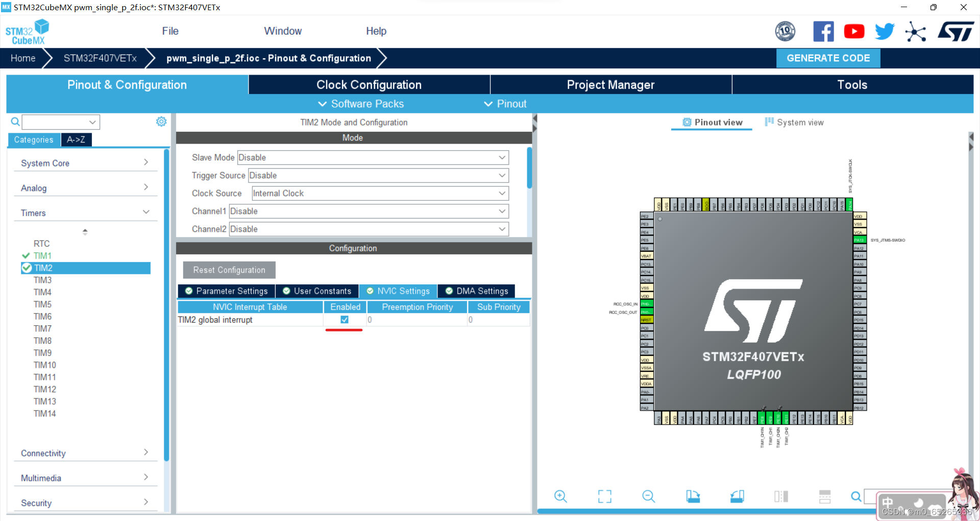The height and width of the screenshot is (521, 980).
Task: Switch to the Project Manager tab
Action: click(x=610, y=85)
